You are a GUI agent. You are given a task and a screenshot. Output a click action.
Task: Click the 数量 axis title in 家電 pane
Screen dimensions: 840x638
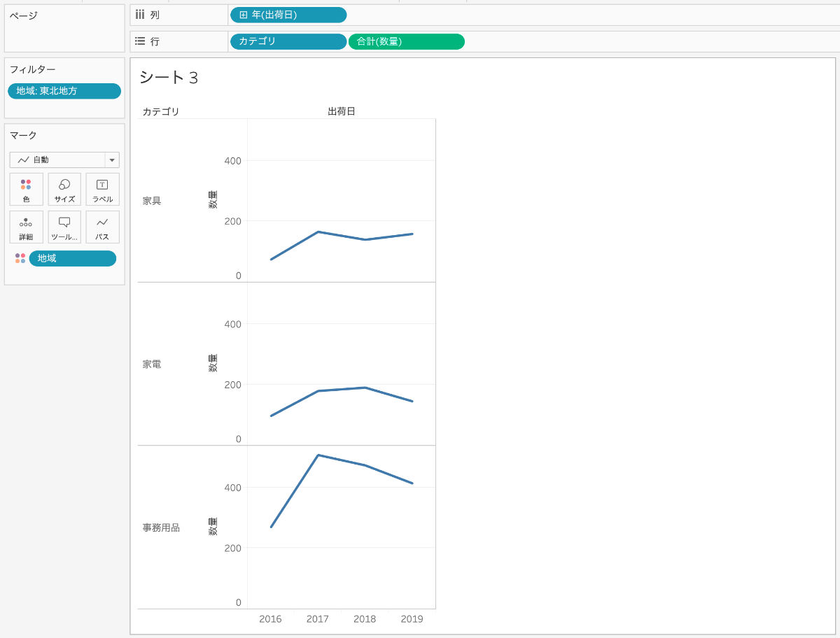pos(213,363)
